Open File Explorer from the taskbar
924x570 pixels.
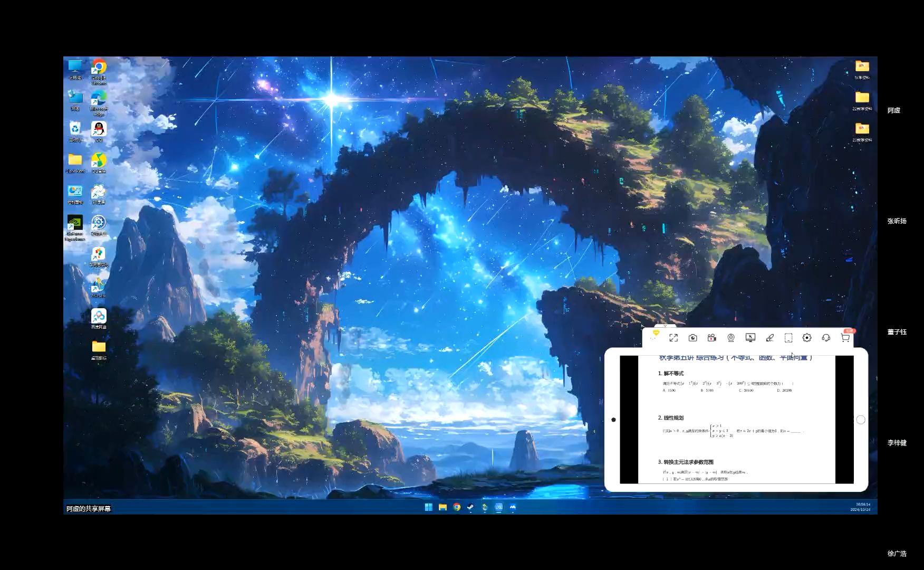click(443, 507)
